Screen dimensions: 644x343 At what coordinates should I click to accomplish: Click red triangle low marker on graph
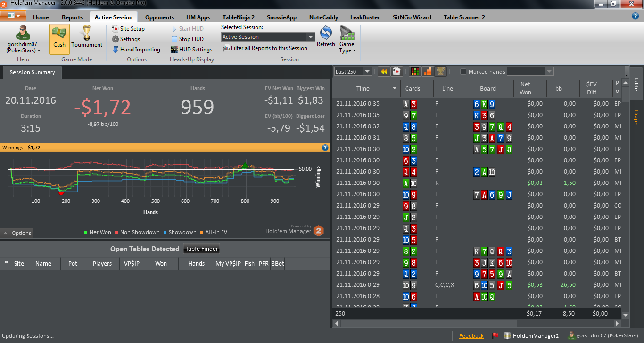tap(60, 193)
